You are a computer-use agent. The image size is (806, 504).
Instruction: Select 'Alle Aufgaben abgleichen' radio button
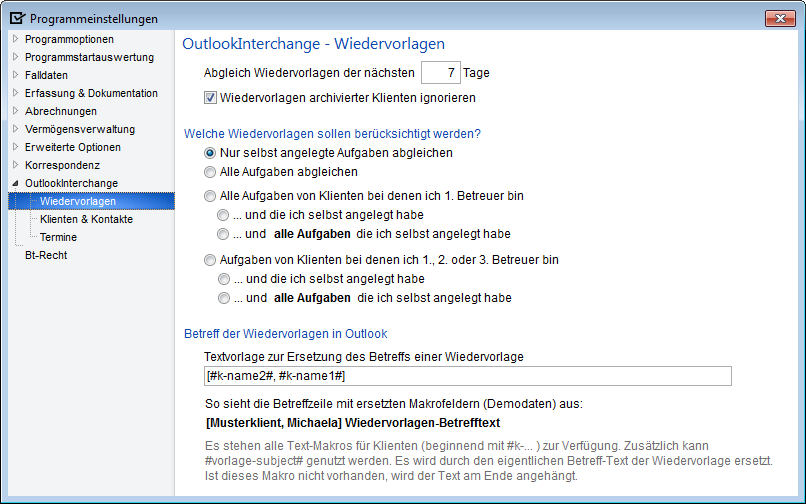[x=210, y=172]
